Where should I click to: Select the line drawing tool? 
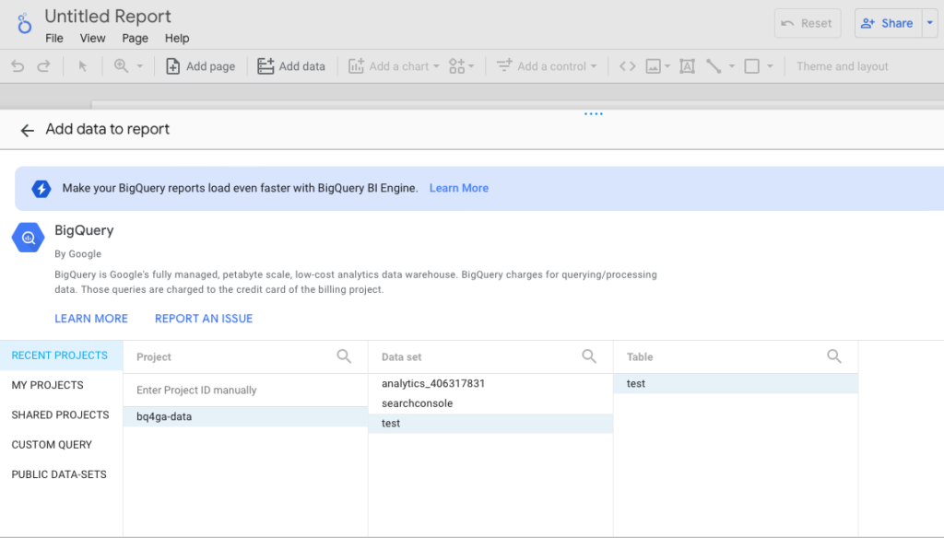pos(714,66)
